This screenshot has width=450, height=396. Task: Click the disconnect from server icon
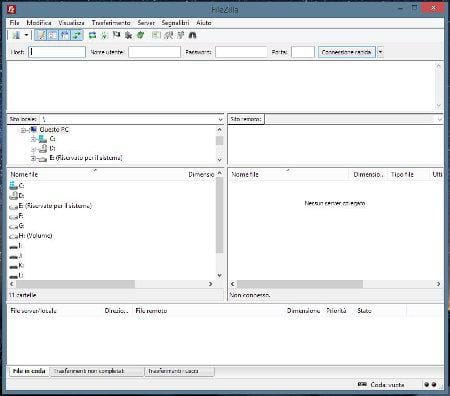pos(128,35)
